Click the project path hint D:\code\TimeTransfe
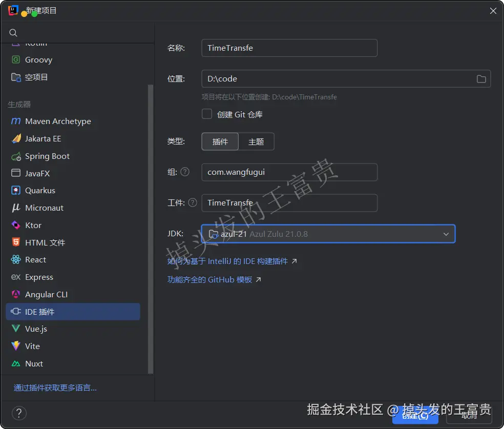The image size is (504, 429). [x=304, y=97]
